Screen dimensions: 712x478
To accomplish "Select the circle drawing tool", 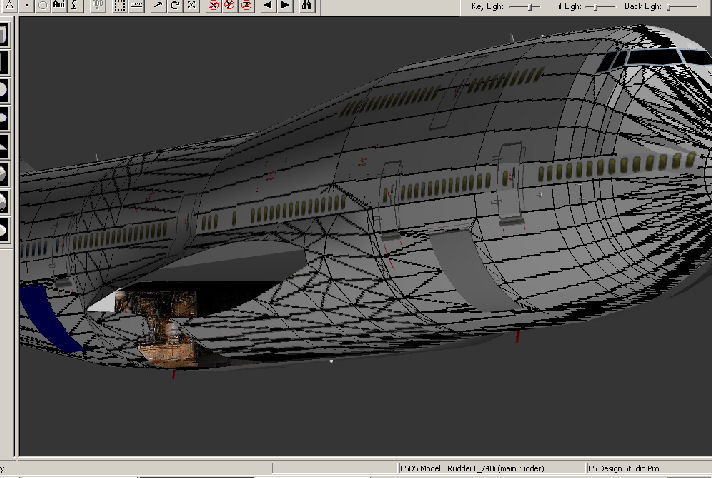I will pyautogui.click(x=43, y=5).
